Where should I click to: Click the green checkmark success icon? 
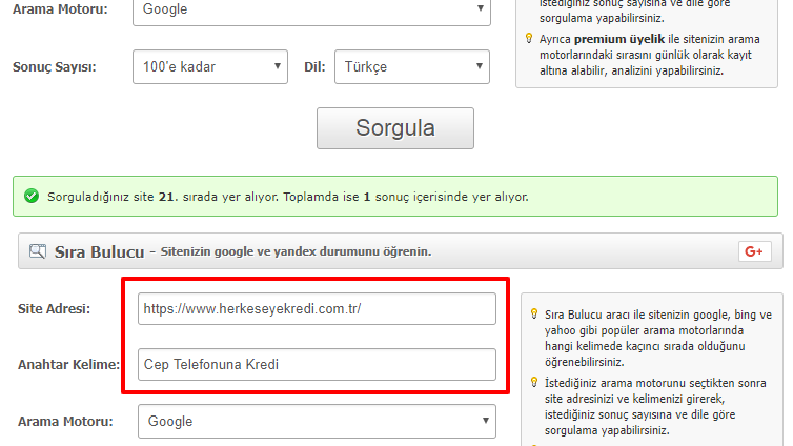tap(31, 196)
